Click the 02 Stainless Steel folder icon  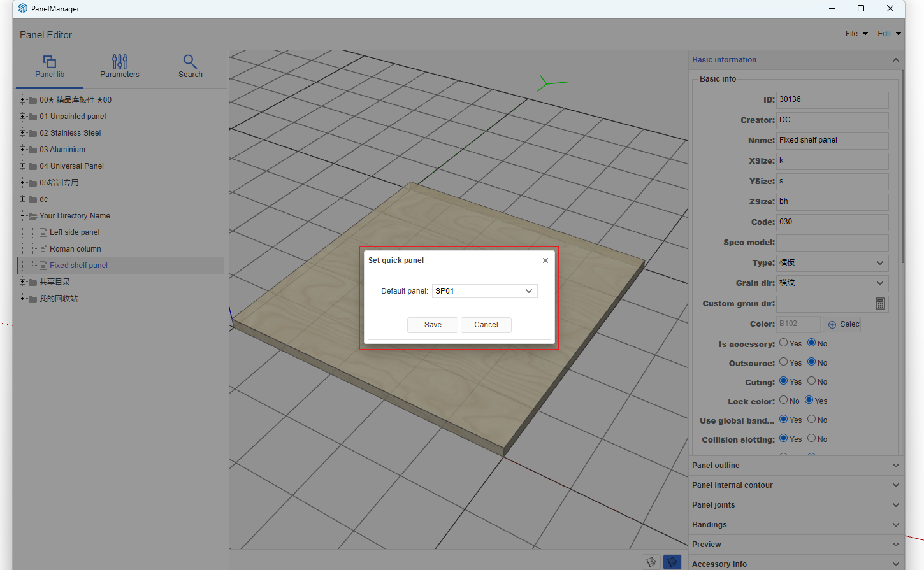(32, 133)
